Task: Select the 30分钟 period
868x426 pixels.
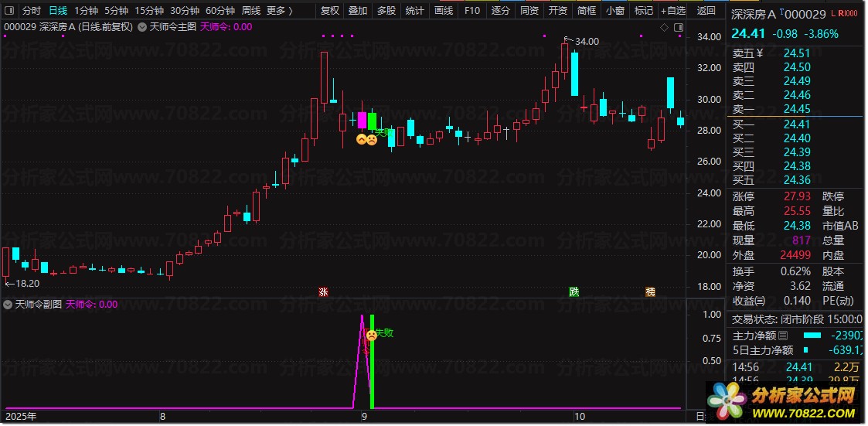Action: pyautogui.click(x=184, y=10)
